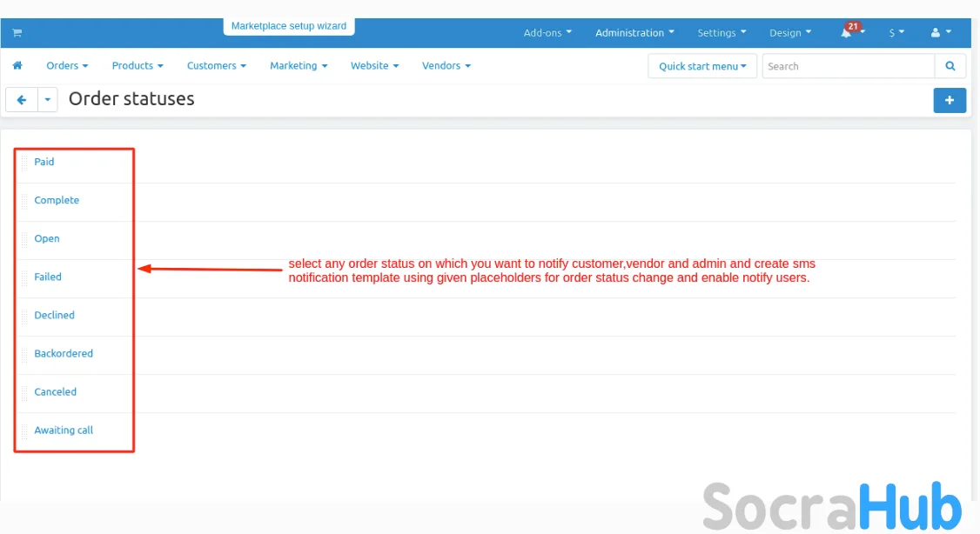Expand the Settings menu

point(722,32)
